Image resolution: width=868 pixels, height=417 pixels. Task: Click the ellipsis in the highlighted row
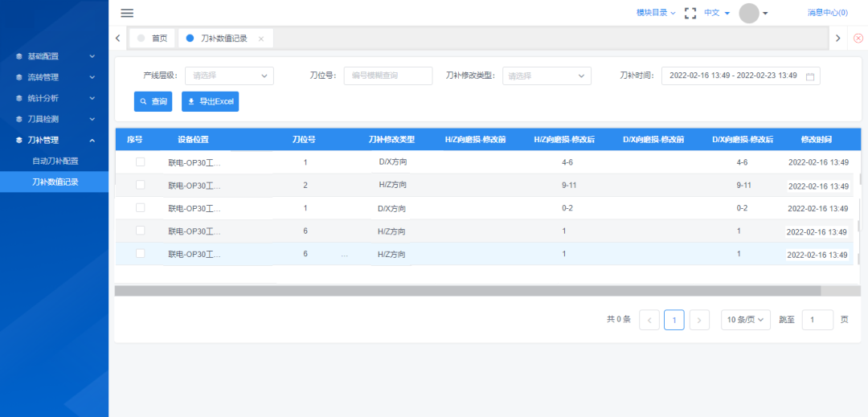(x=344, y=255)
